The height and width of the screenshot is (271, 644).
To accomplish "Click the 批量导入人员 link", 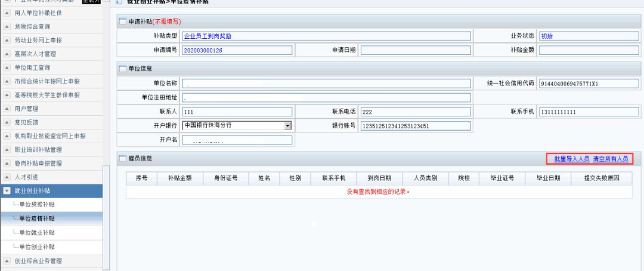I will [571, 159].
